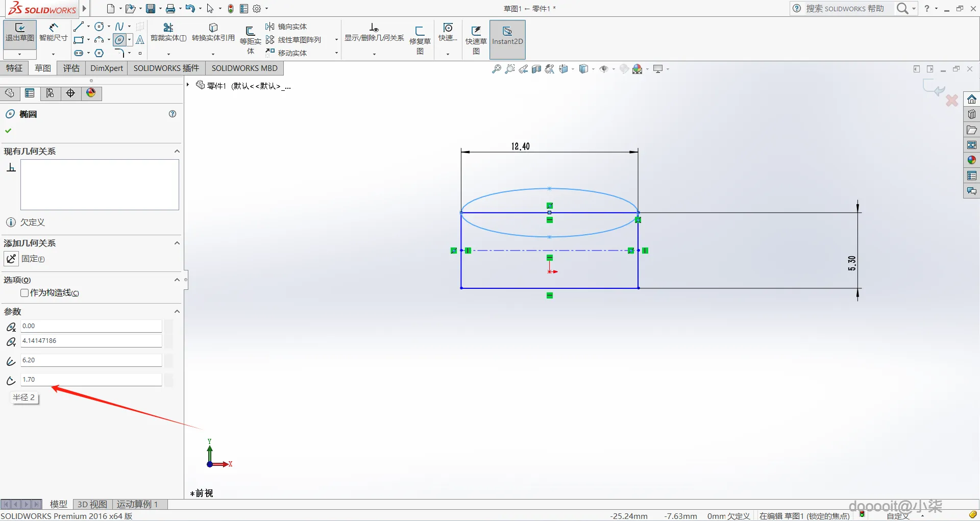Open Line tool dropdown arrow
980x521 pixels.
[x=88, y=27]
